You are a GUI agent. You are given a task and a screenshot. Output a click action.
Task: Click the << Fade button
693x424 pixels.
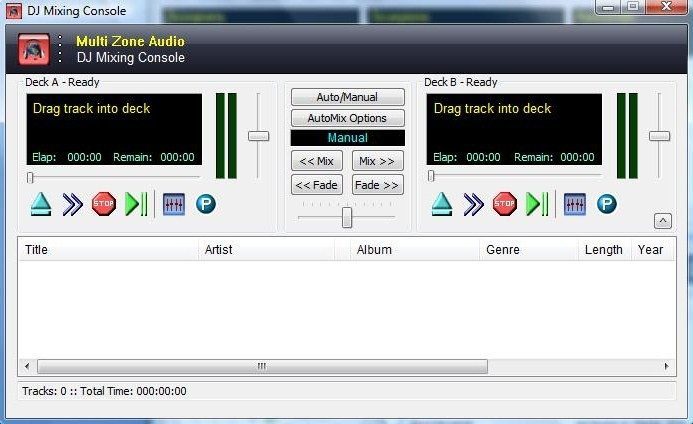[317, 185]
